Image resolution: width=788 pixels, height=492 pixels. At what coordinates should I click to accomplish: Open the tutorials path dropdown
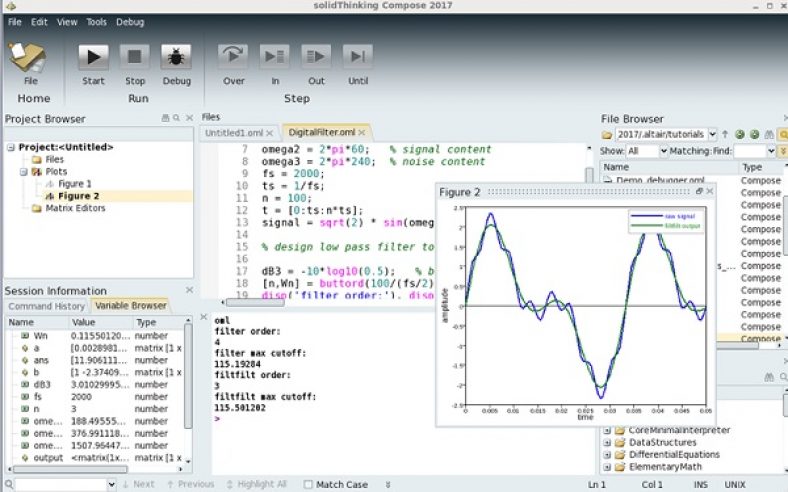[x=712, y=134]
